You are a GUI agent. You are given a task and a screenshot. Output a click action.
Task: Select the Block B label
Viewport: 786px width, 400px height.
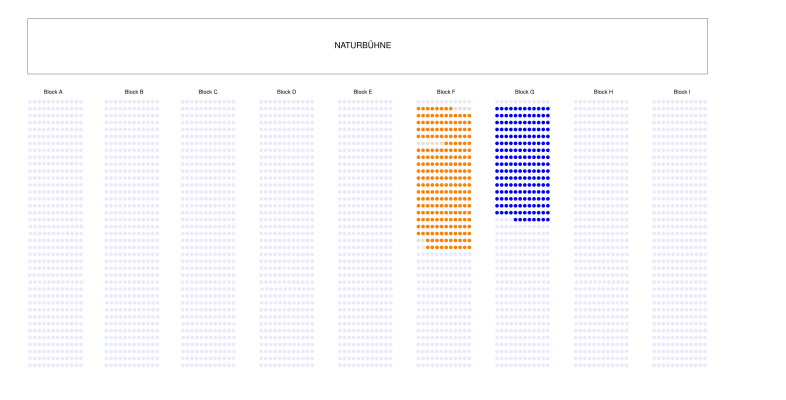click(134, 92)
